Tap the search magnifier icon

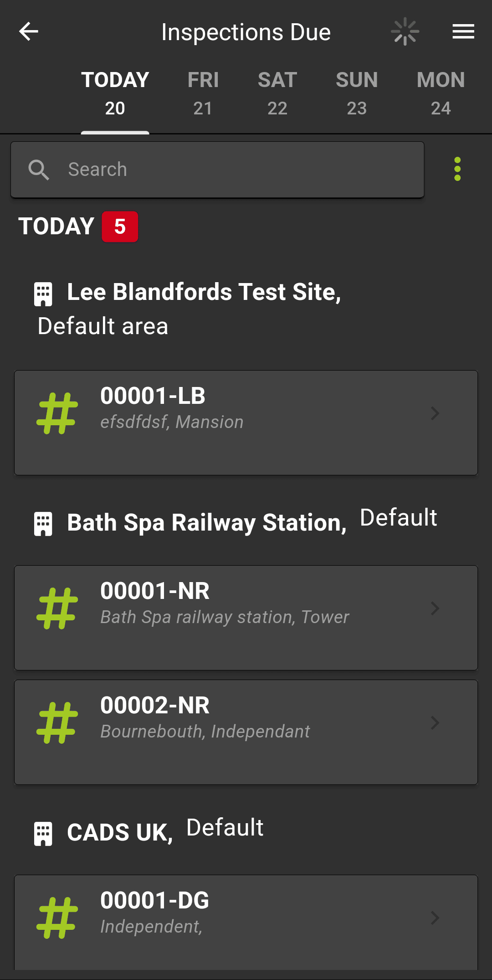point(39,170)
